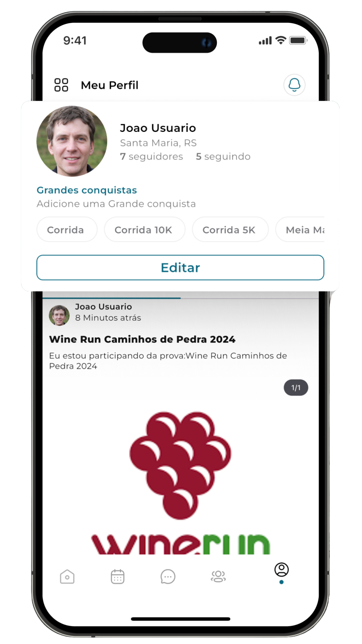The height and width of the screenshot is (644, 362).
Task: Go to the home tab icon
Action: click(x=67, y=577)
